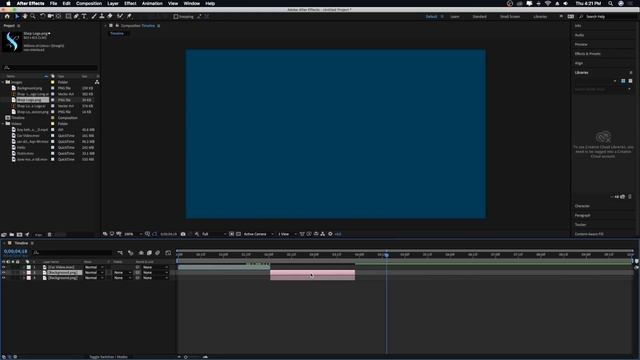Click the composition mini-flowchart icon in timeline

click(120, 253)
